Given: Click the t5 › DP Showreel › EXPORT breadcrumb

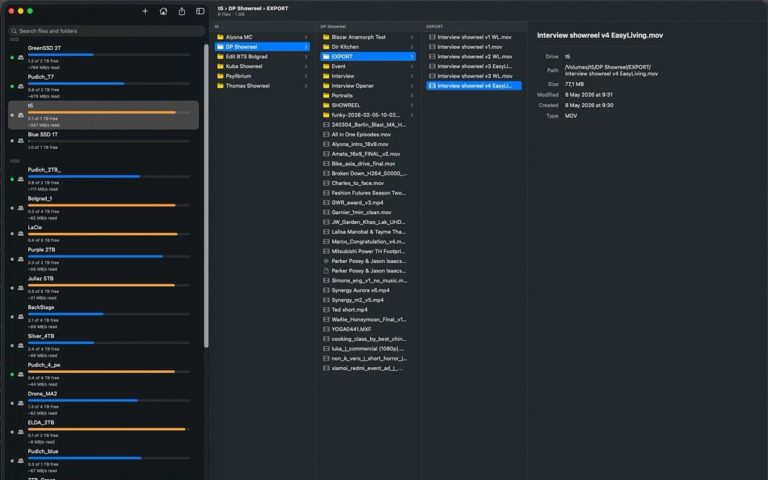Looking at the screenshot, I should coord(253,8).
